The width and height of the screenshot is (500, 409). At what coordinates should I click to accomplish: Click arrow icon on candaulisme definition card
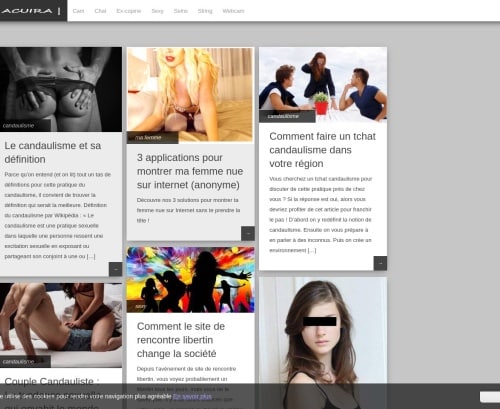tap(115, 269)
